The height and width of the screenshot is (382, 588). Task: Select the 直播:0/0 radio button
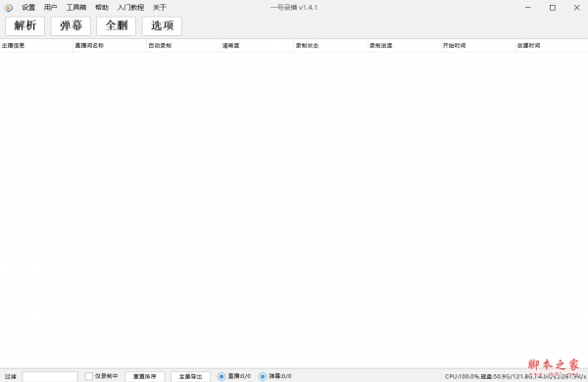point(221,376)
